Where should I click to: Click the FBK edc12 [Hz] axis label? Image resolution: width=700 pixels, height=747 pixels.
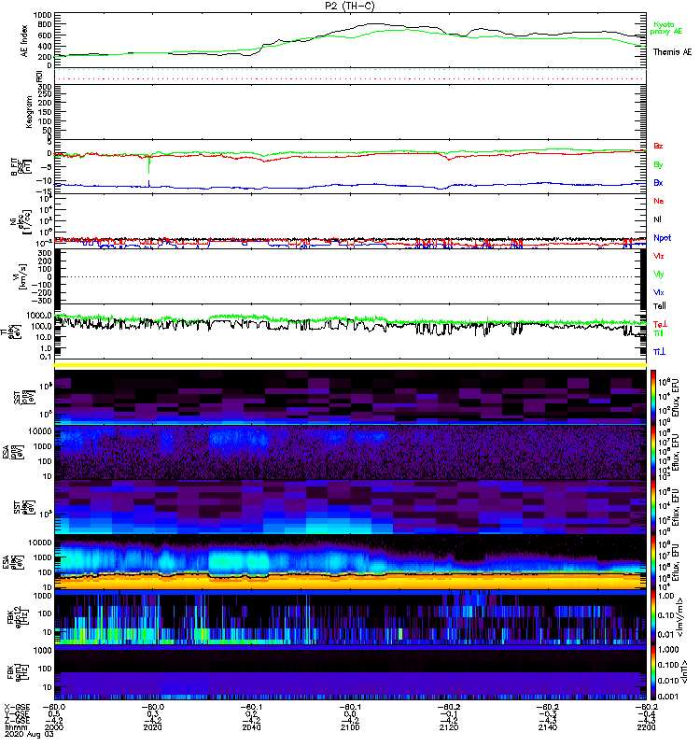click(17, 617)
